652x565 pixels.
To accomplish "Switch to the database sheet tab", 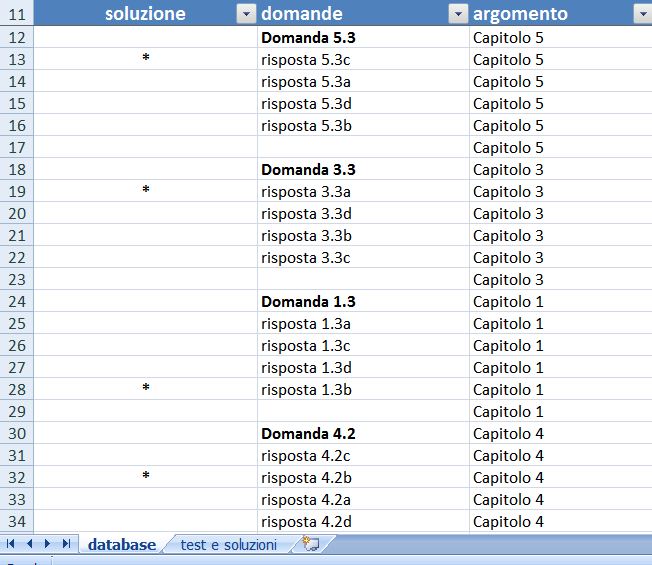I will 122,545.
